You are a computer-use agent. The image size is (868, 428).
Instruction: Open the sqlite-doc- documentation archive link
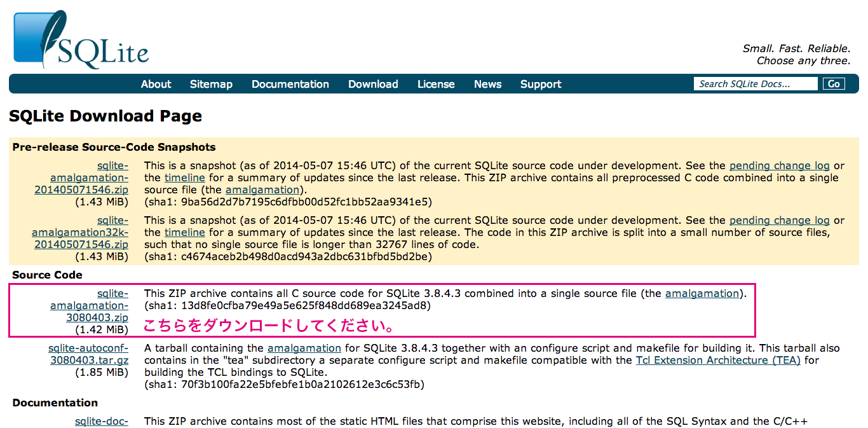pos(102,421)
